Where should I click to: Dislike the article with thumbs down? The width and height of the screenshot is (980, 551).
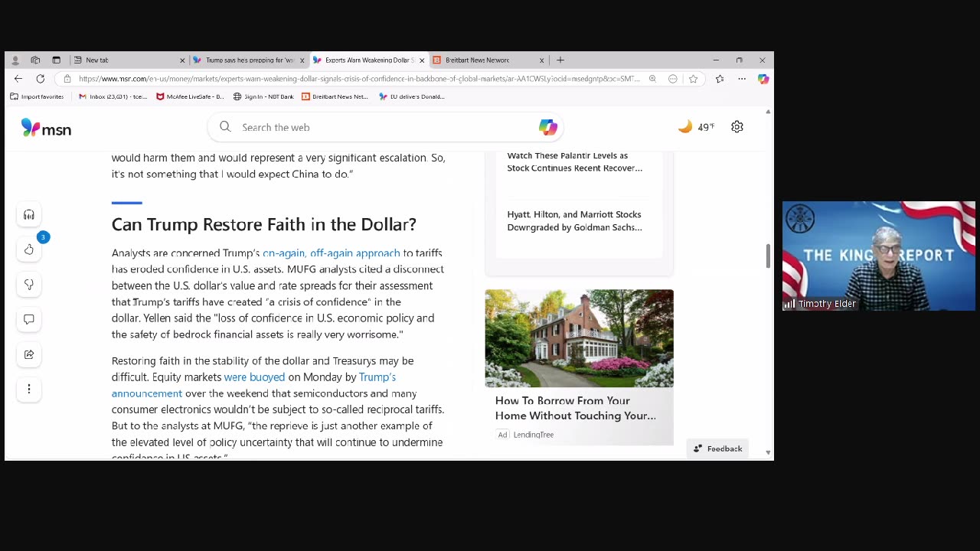pos(29,284)
